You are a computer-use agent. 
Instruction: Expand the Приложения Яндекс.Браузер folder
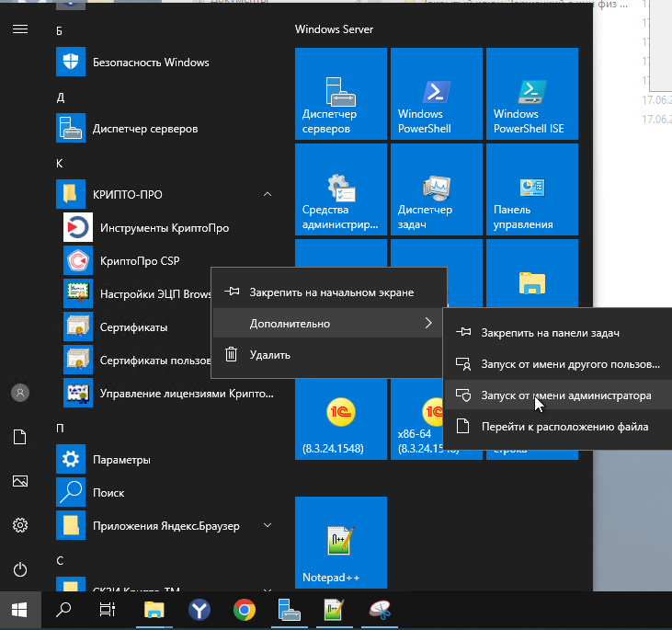point(267,525)
